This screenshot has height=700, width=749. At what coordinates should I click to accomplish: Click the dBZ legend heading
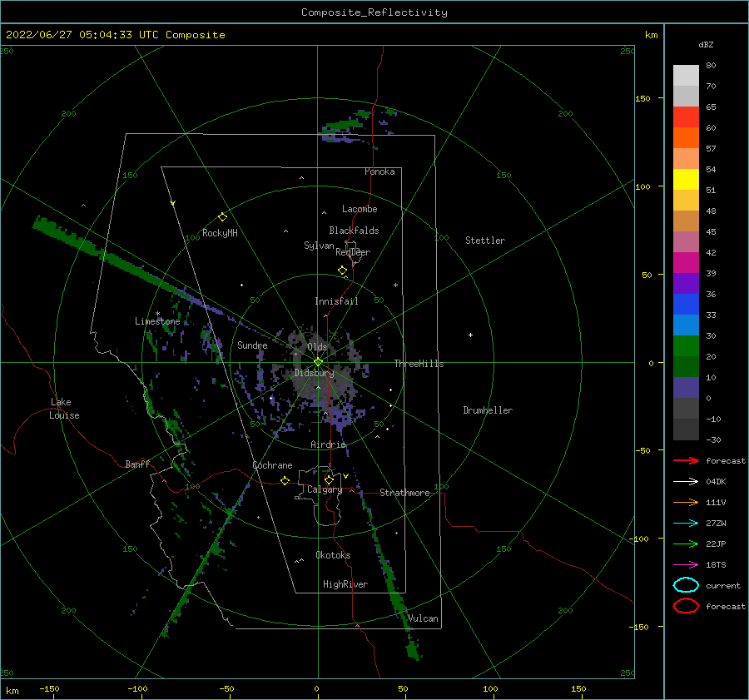click(x=706, y=45)
